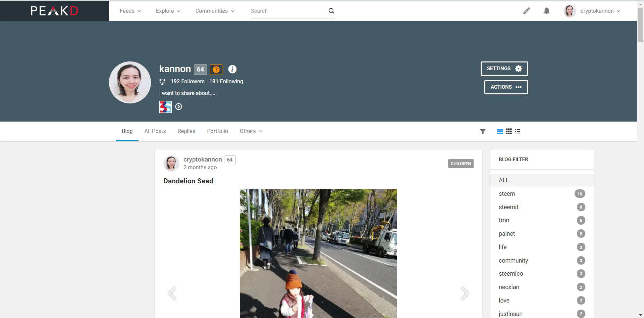Click the PeakD logo

pyautogui.click(x=54, y=11)
